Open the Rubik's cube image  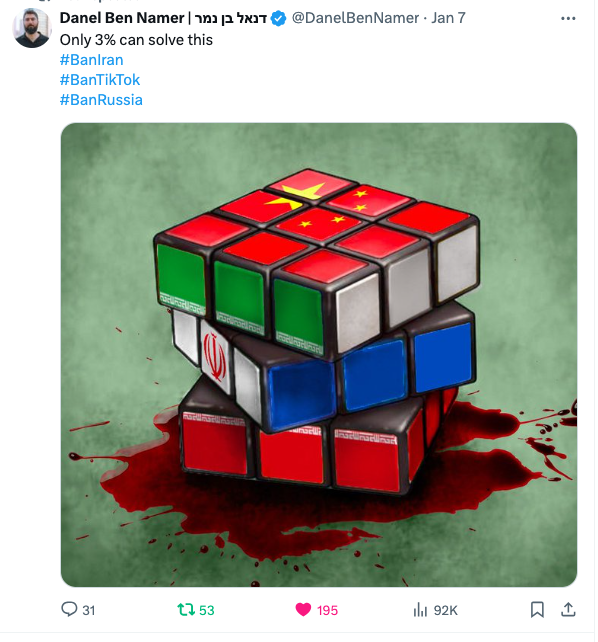[x=319, y=355]
